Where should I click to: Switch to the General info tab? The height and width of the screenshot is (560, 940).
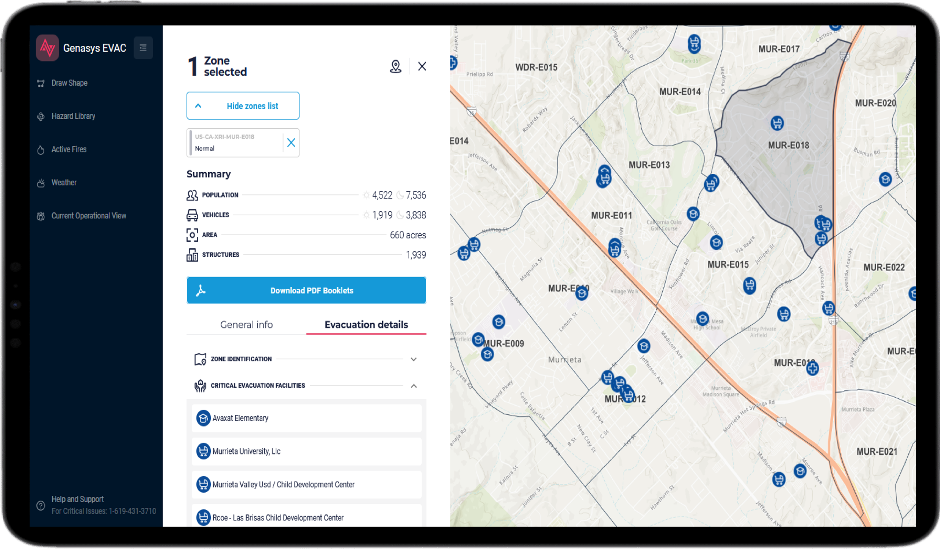point(246,324)
